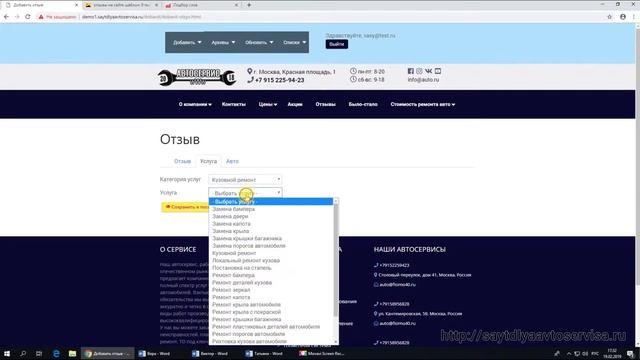Click the Instagram social icon

tap(419, 71)
